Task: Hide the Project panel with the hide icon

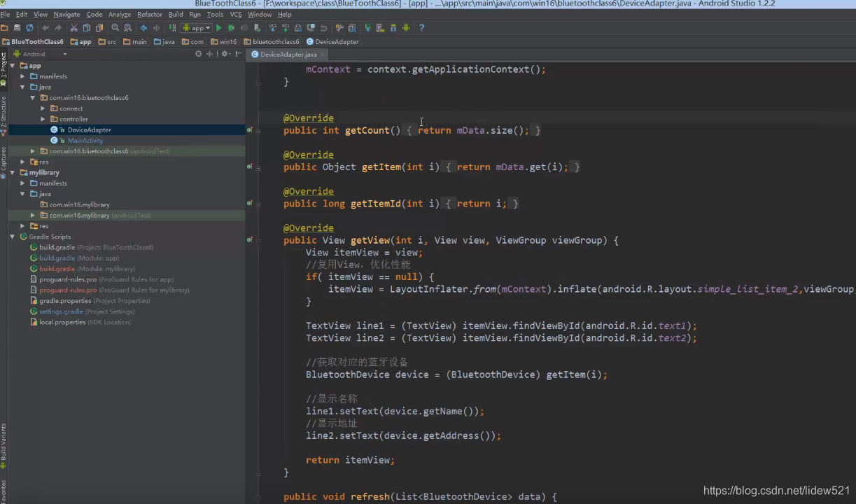Action: point(238,54)
